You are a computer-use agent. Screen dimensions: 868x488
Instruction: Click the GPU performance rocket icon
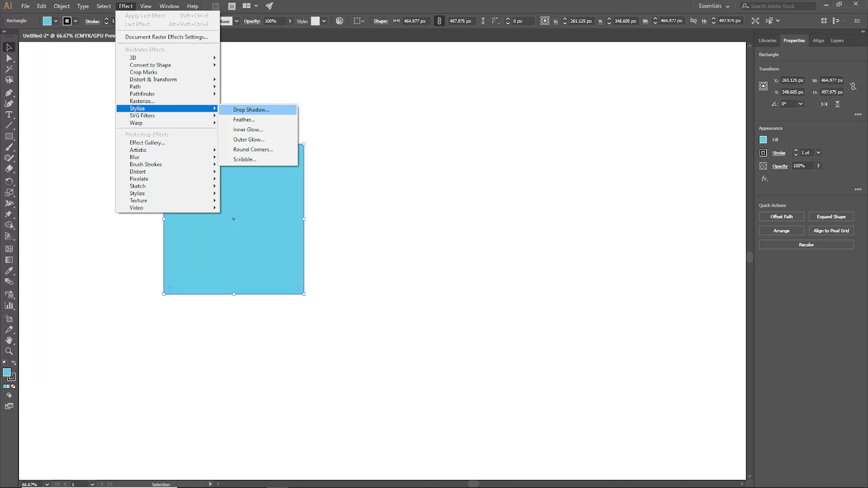click(x=269, y=6)
